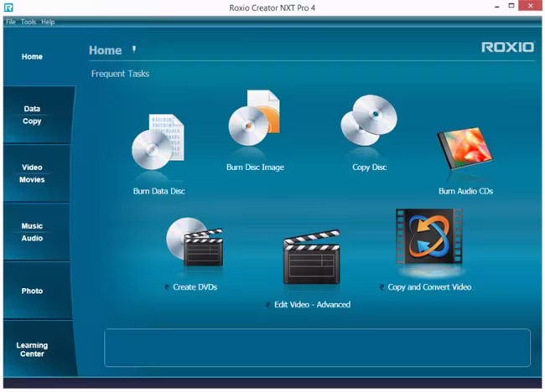Select the Copy Disc dual-disc icon
The width and height of the screenshot is (545, 392).
pos(369,120)
